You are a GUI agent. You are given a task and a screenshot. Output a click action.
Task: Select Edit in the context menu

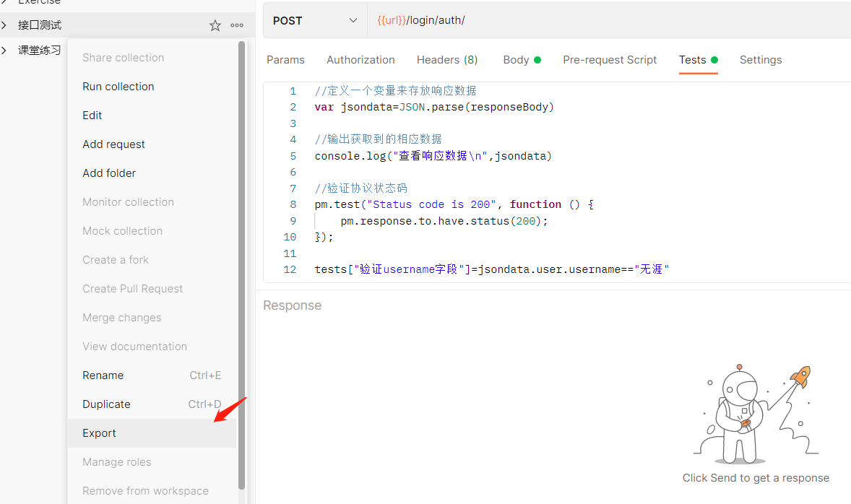[152, 115]
